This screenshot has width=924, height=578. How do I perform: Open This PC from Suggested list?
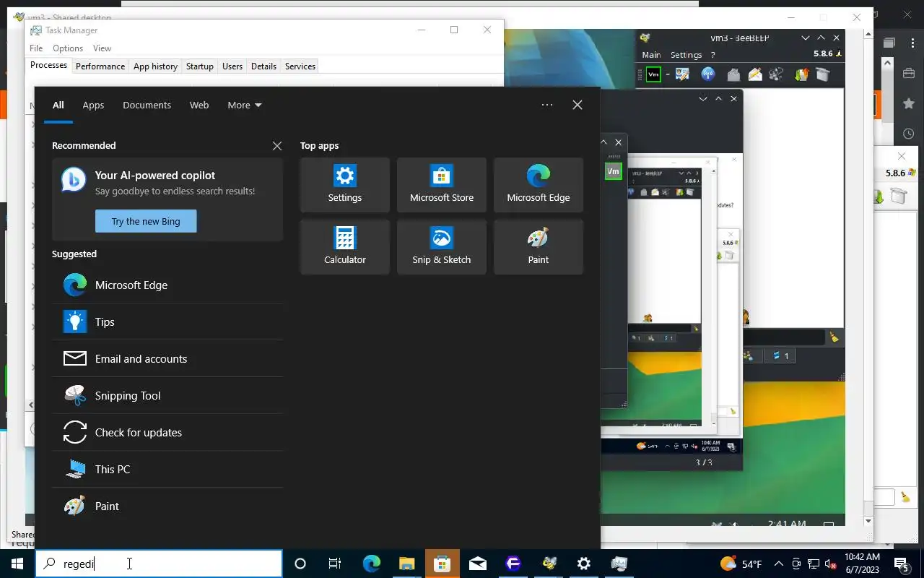click(x=167, y=470)
